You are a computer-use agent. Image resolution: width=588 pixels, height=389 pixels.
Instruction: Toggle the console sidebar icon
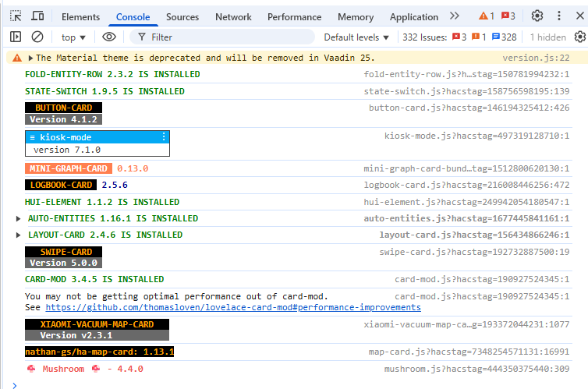pos(16,37)
